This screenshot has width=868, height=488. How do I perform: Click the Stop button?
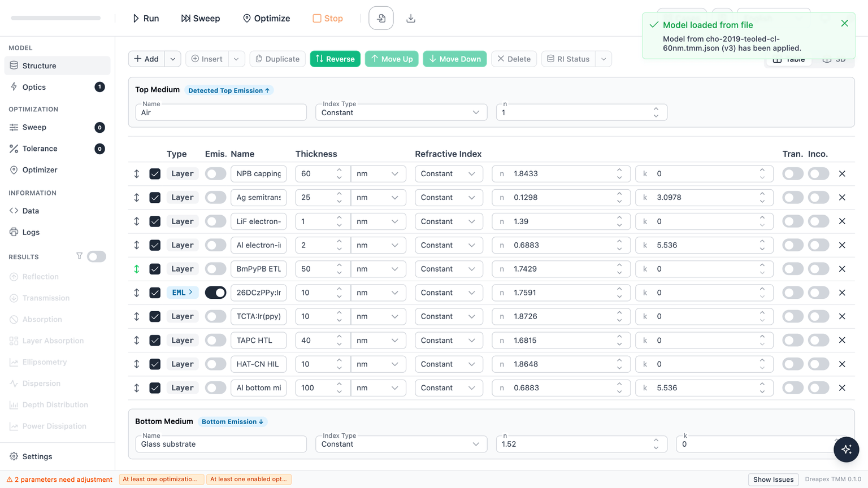[328, 19]
